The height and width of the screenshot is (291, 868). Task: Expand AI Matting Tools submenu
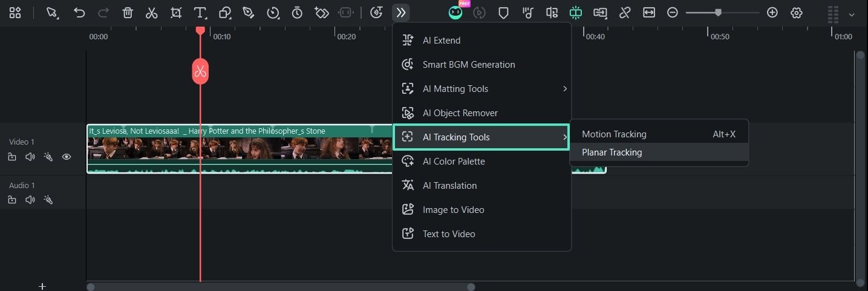pyautogui.click(x=482, y=89)
